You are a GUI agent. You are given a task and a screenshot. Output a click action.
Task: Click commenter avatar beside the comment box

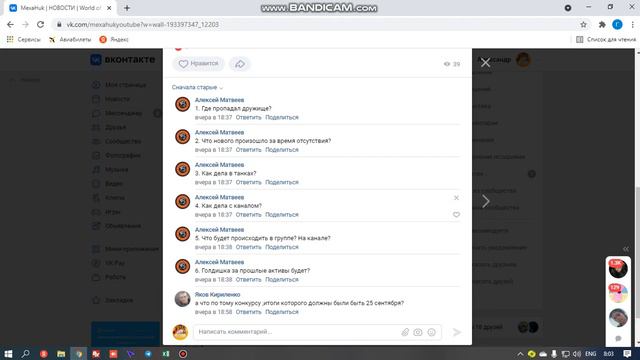180,332
